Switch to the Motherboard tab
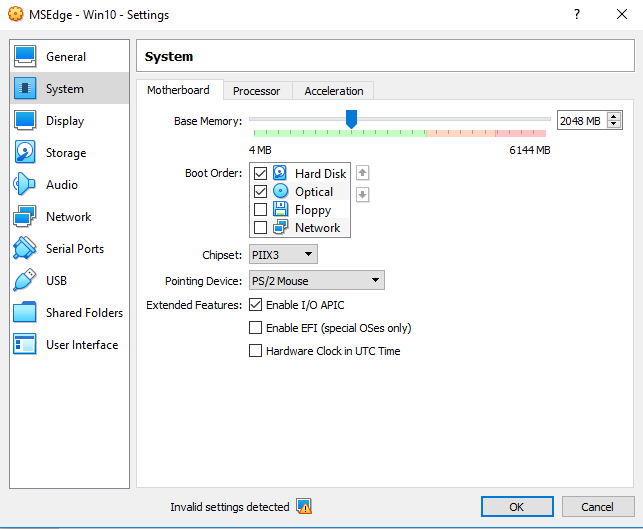Viewport: 643px width, 529px height. point(178,90)
